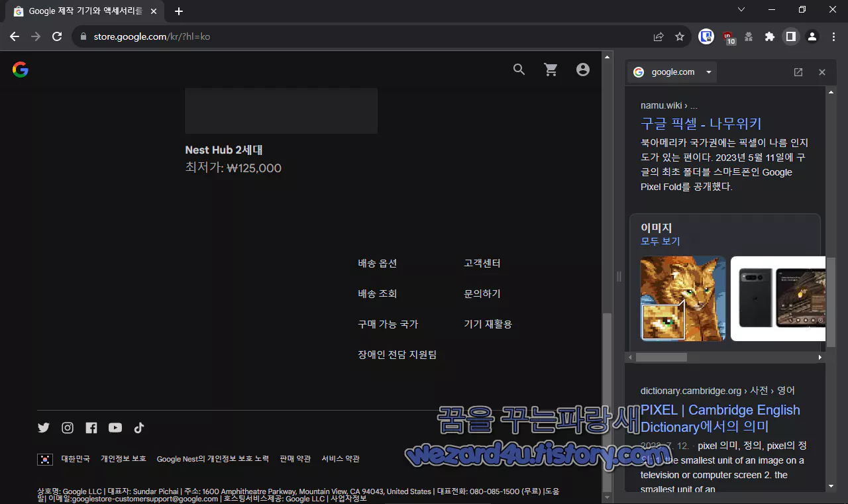This screenshot has height=504, width=848.
Task: Open 구글 픽셀 - 나무위키 search result
Action: click(x=701, y=123)
